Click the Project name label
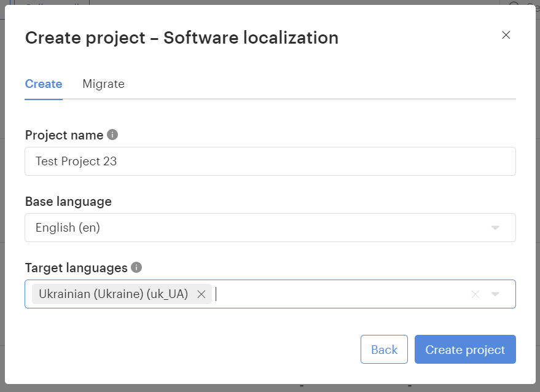 point(64,135)
